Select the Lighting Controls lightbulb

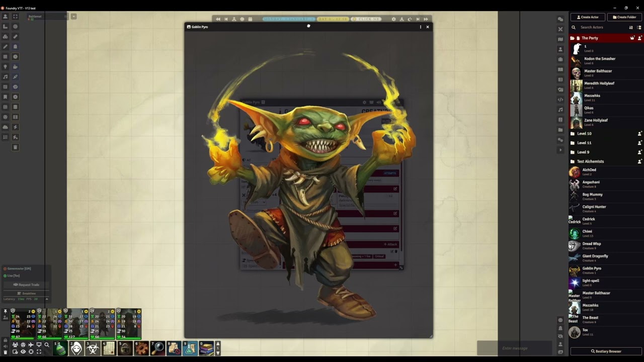coord(5,67)
